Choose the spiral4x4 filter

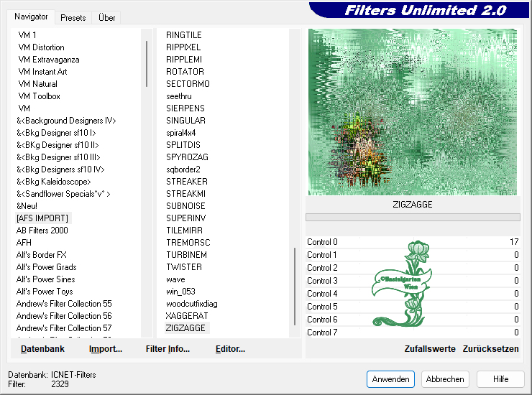tap(181, 133)
